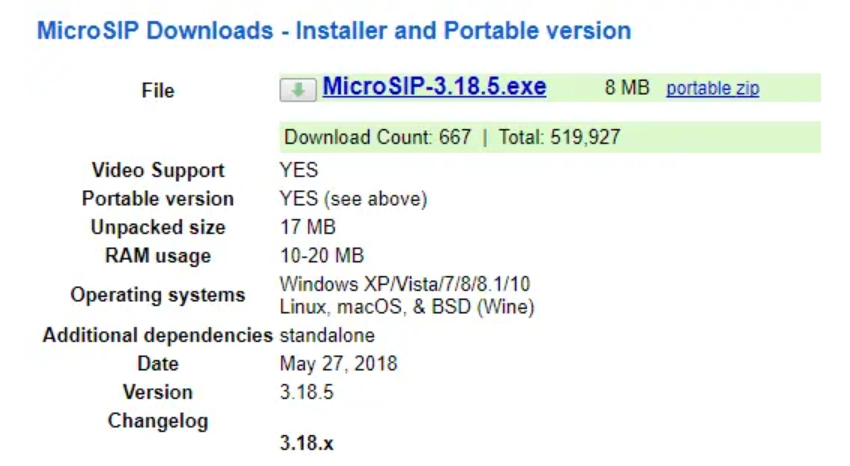
Task: Click the Additional dependencies label
Action: point(158,335)
